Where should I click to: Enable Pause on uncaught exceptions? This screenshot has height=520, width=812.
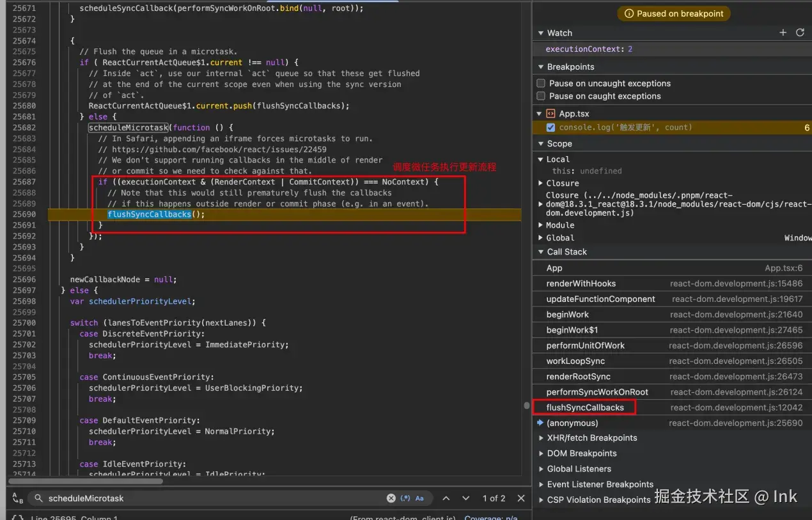(541, 83)
